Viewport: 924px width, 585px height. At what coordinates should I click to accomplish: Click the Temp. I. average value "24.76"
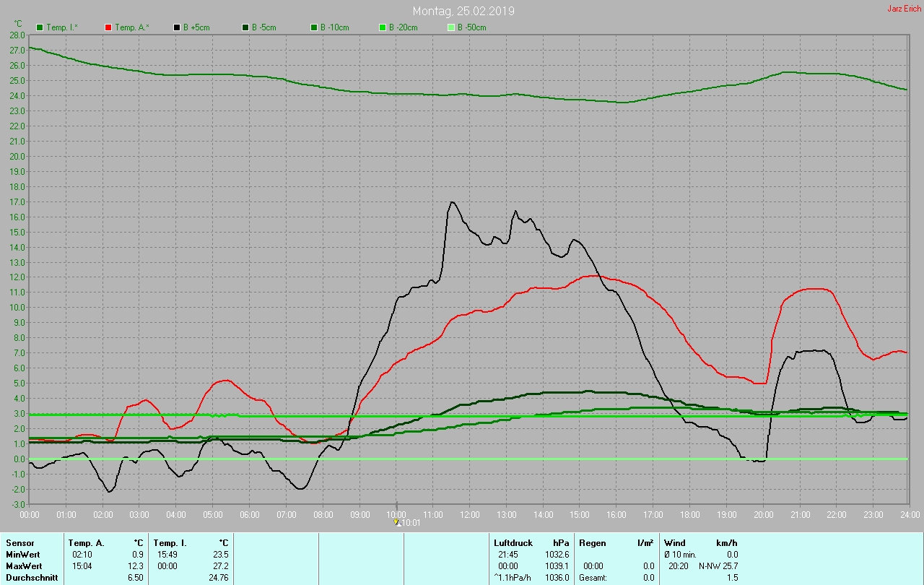tap(218, 578)
